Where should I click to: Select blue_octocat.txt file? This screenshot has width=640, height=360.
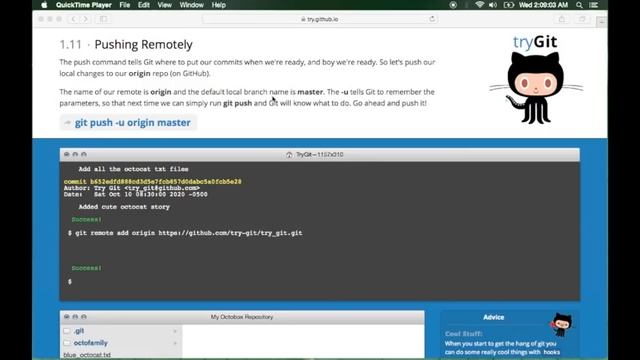[87, 355]
